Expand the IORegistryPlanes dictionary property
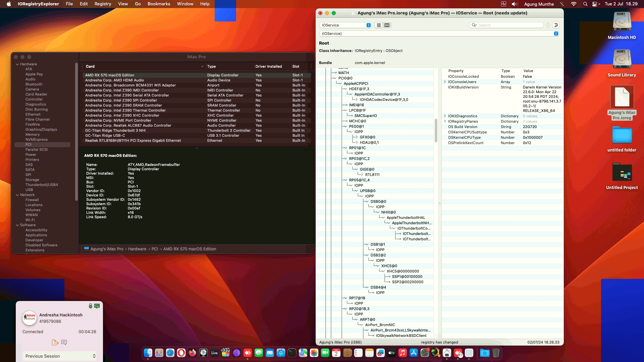644x362 pixels. point(445,121)
